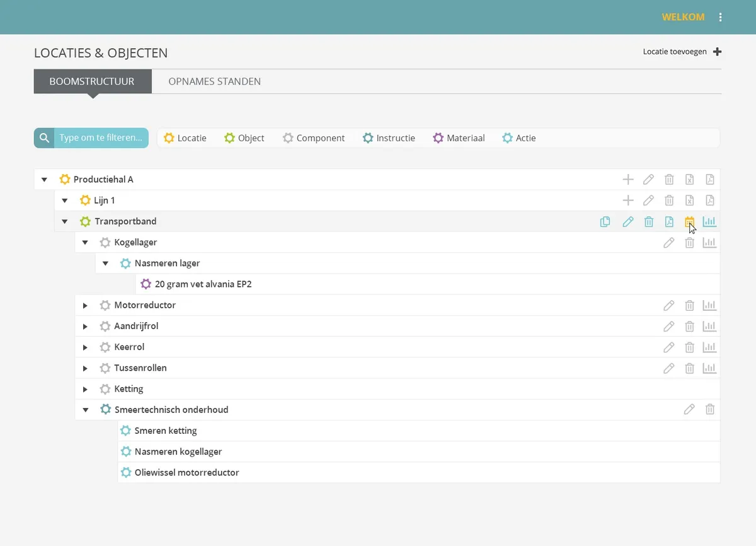Focus the filter search input field
Screen dimensions: 756x546
coord(101,138)
